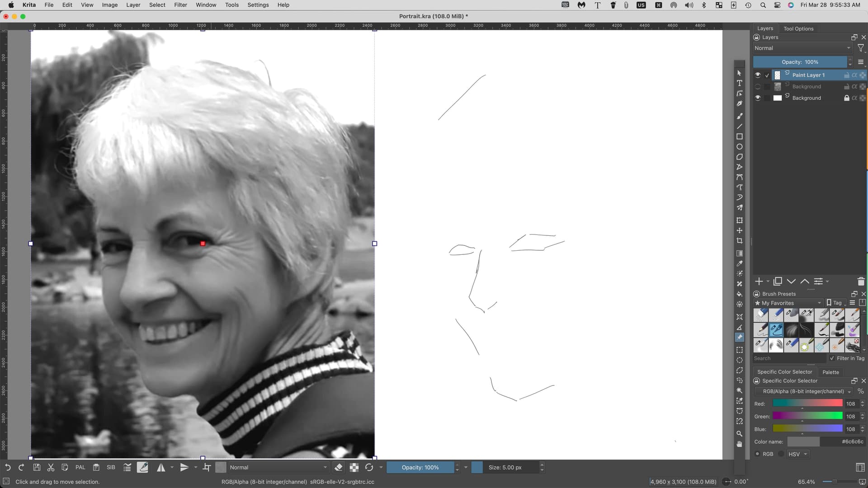Select the Freehand Brush tool
The image size is (868, 488).
[740, 116]
